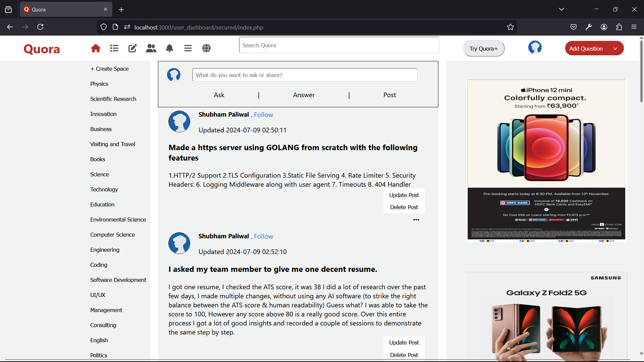Open notifications bell icon
This screenshot has width=644, height=362.
(x=169, y=48)
